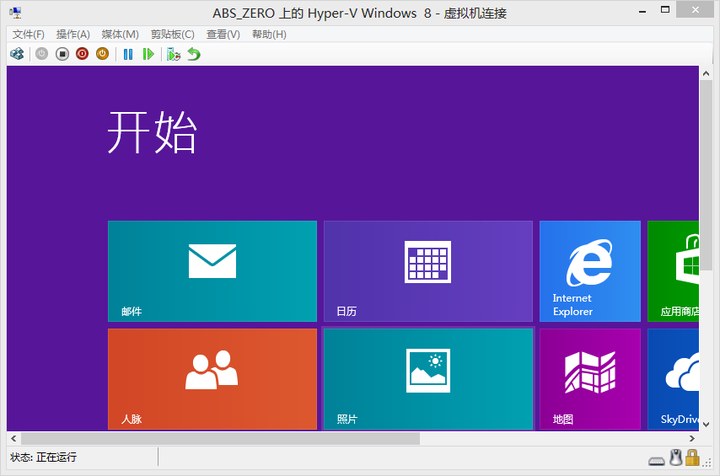Click the green Revert arrow icon
This screenshot has width=720, height=476.
(x=194, y=54)
